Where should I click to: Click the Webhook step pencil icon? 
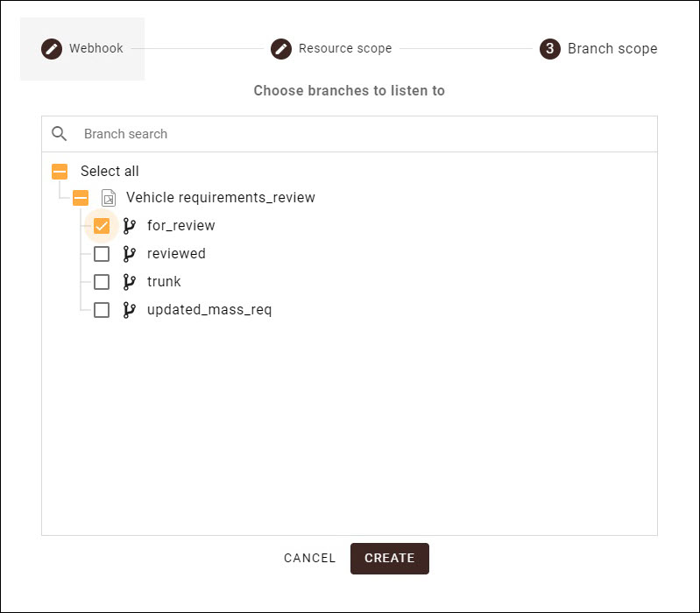click(52, 49)
